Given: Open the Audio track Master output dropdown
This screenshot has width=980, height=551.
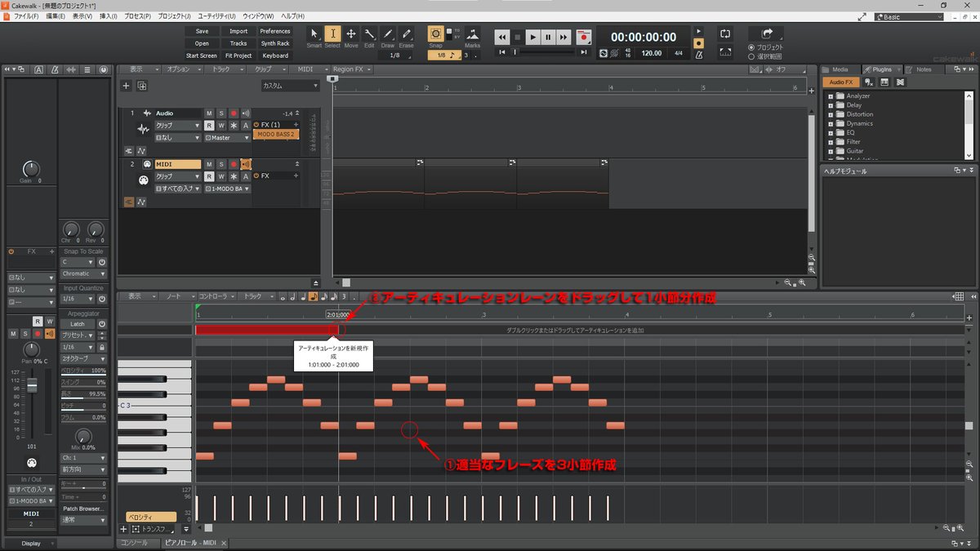Looking at the screenshot, I should coord(228,138).
